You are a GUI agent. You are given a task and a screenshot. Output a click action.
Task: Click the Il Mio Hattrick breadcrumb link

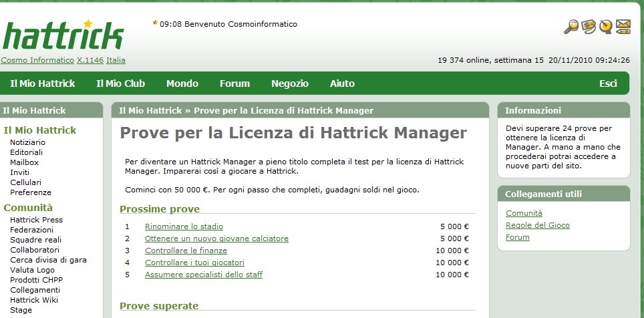pyautogui.click(x=150, y=110)
